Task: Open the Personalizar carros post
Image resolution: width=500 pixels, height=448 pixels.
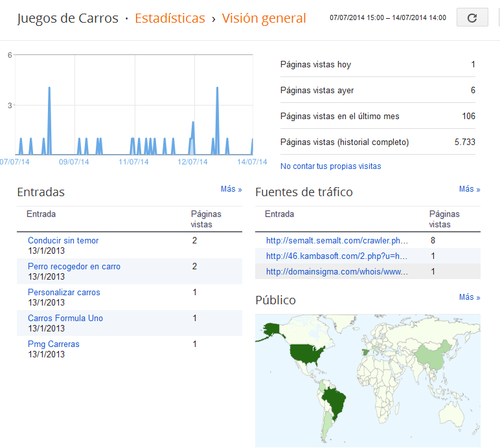Action: pos(63,292)
